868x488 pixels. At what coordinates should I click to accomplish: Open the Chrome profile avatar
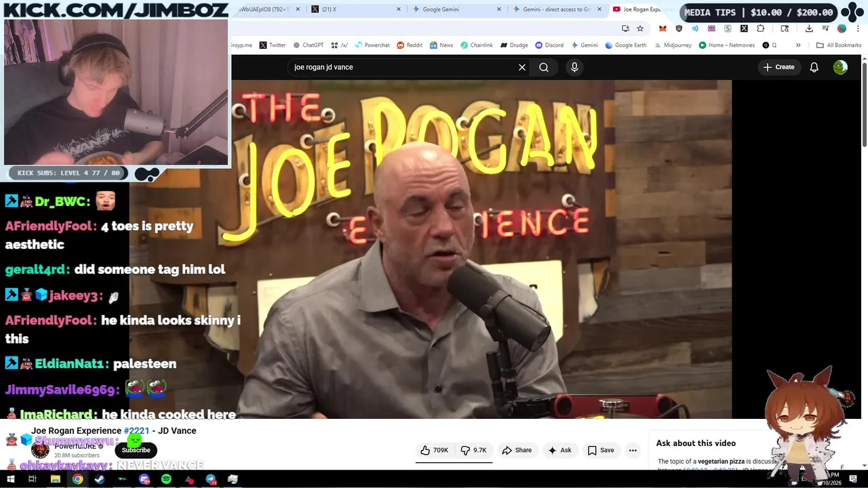tap(842, 28)
